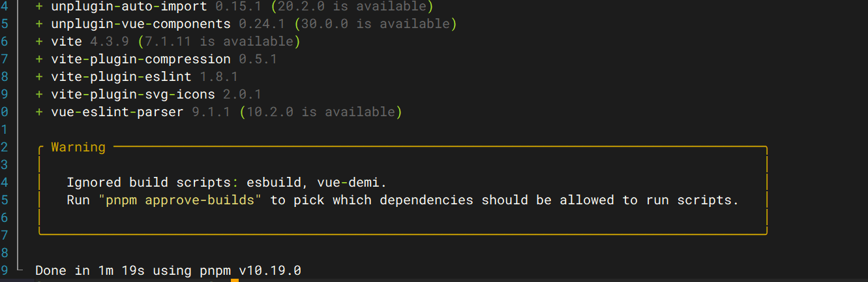Click the vite package name

[67, 42]
